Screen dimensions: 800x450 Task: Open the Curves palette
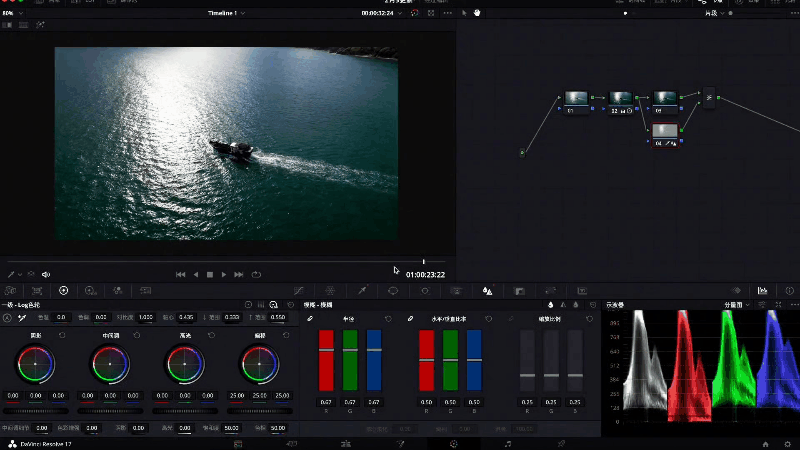(299, 291)
